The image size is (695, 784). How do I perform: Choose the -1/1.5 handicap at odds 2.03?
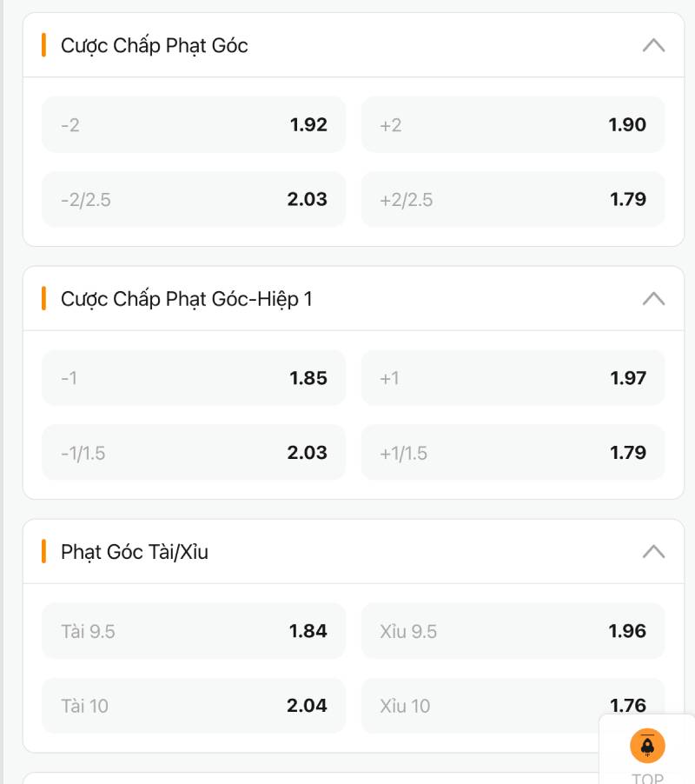(x=193, y=452)
